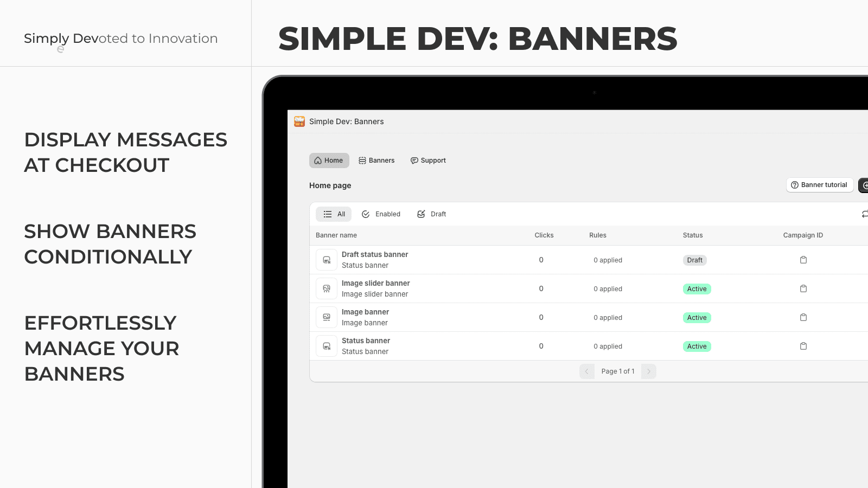Click the Banner name column header

(336, 235)
